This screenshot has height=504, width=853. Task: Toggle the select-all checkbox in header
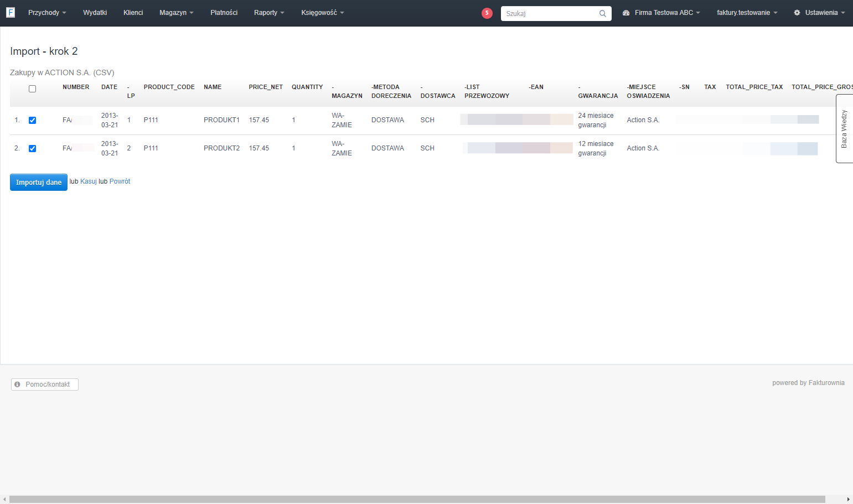[x=32, y=89]
